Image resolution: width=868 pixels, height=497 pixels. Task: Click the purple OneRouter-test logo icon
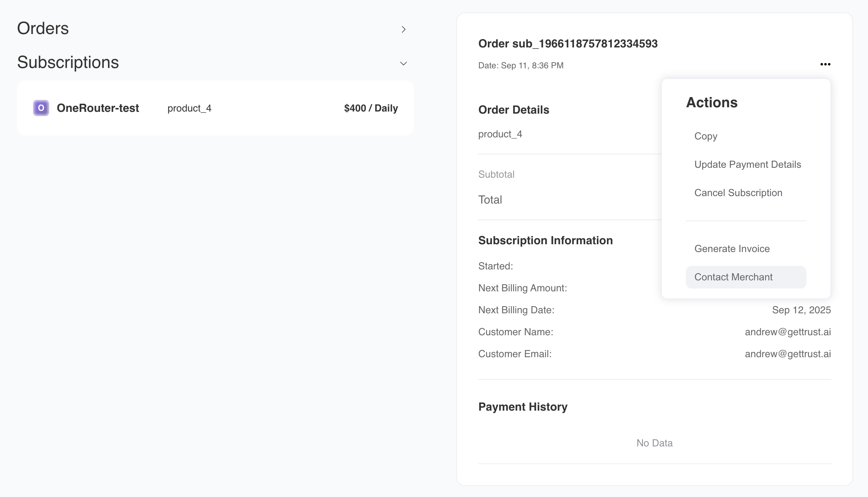click(x=41, y=108)
